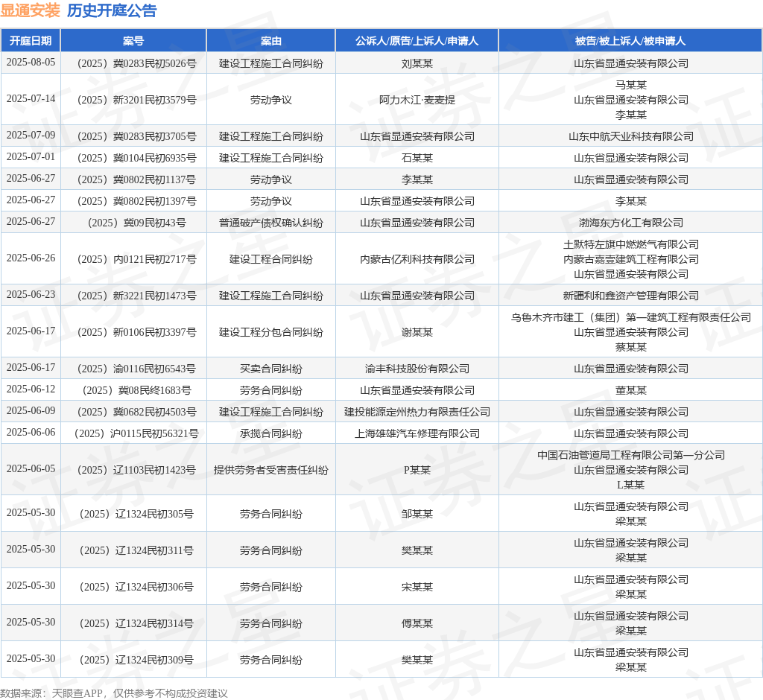763x700 pixels.
Task: Click the 案由 column header
Action: coord(271,41)
